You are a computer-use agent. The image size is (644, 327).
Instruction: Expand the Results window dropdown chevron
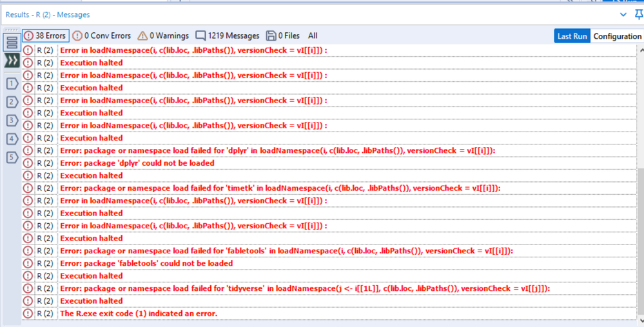coord(623,15)
